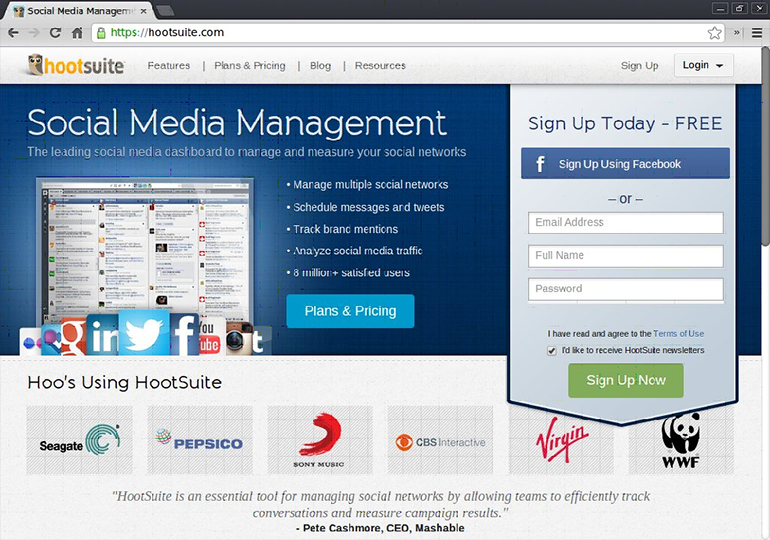
Task: Click Sign Up Using Facebook button
Action: tap(625, 164)
